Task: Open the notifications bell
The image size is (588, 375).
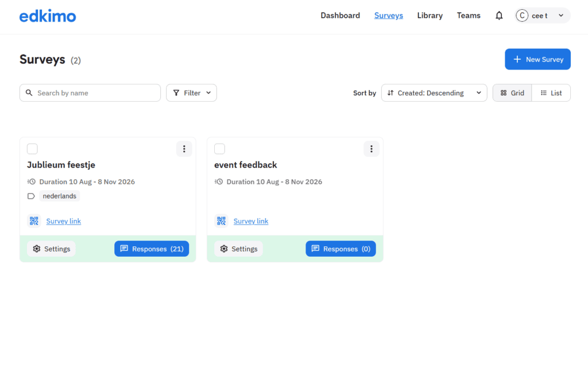Action: coord(499,16)
